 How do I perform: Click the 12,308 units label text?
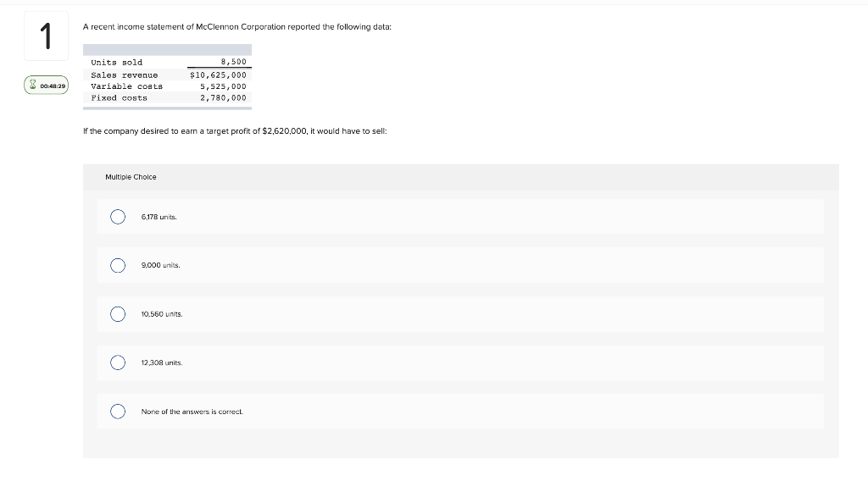[162, 362]
